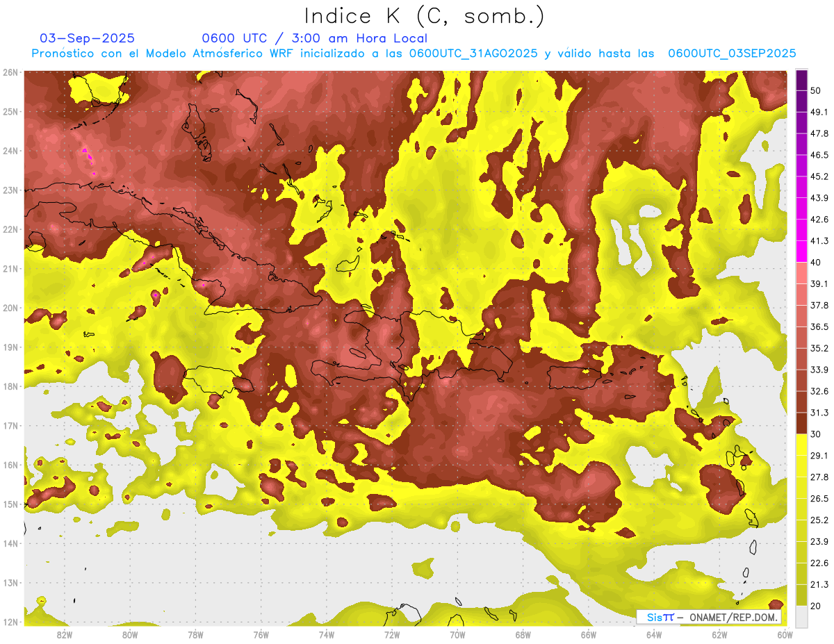The width and height of the screenshot is (834, 644).
Task: Click "0600 UTC / 3:00 am Hora Local" text
Action: tap(315, 38)
